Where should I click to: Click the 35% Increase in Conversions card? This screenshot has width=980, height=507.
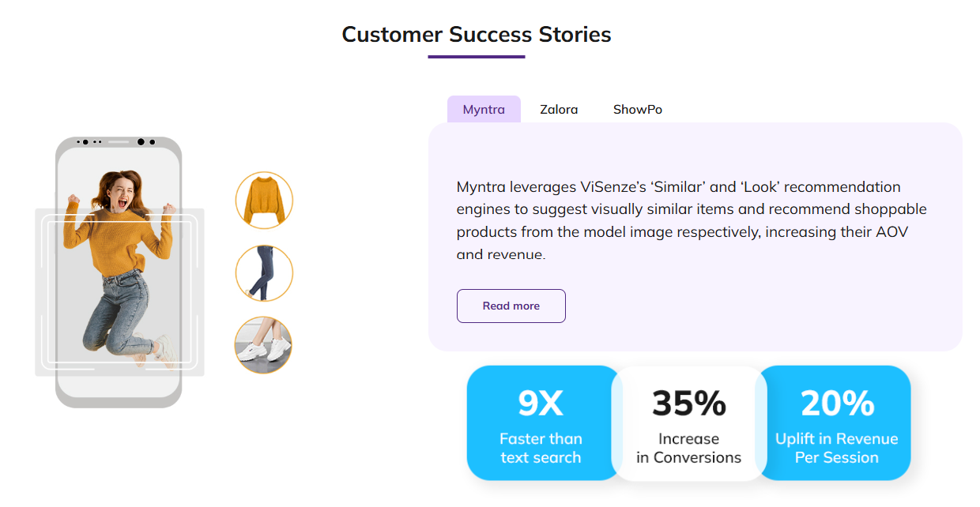click(688, 423)
